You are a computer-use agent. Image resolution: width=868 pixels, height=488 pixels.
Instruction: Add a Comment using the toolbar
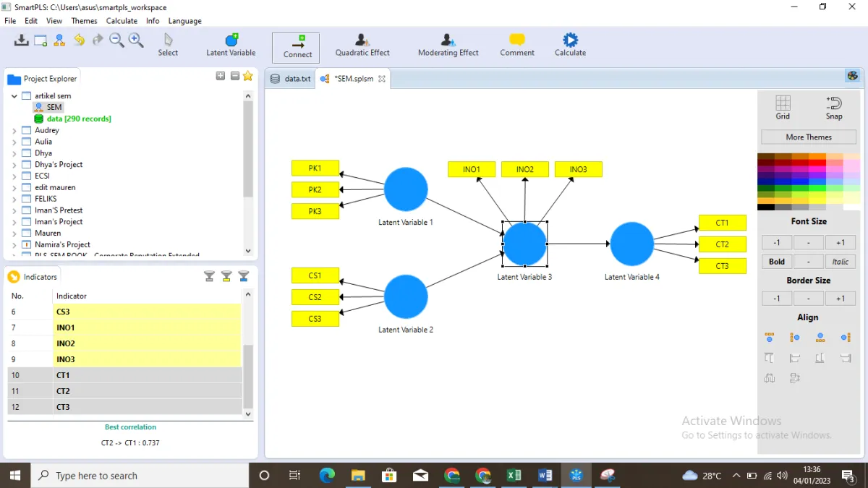(517, 45)
